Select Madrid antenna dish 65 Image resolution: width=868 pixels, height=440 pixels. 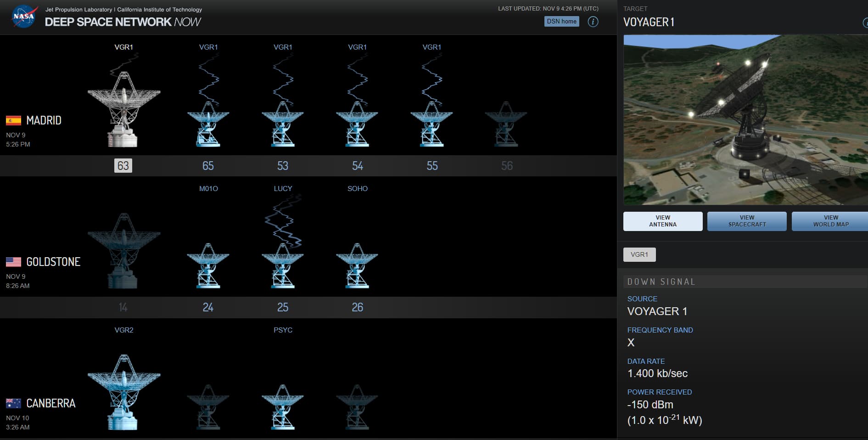tap(208, 125)
